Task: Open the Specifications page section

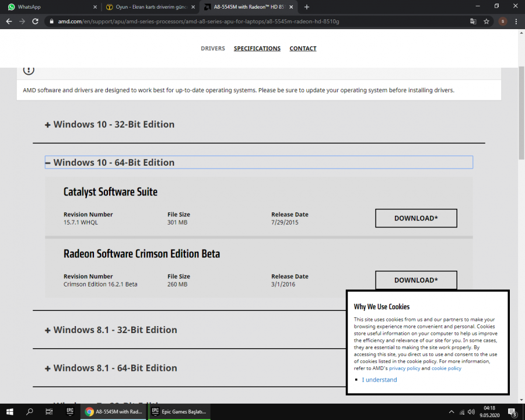Action: [x=257, y=48]
